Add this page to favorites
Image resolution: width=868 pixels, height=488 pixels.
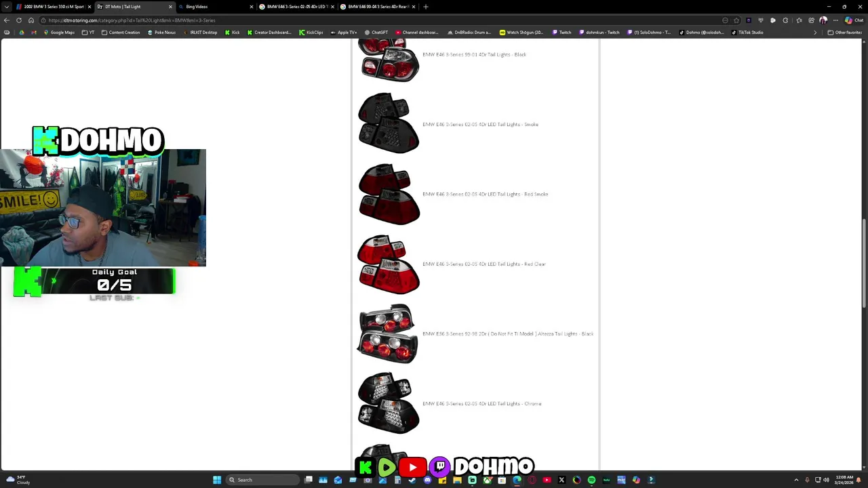[x=736, y=20]
